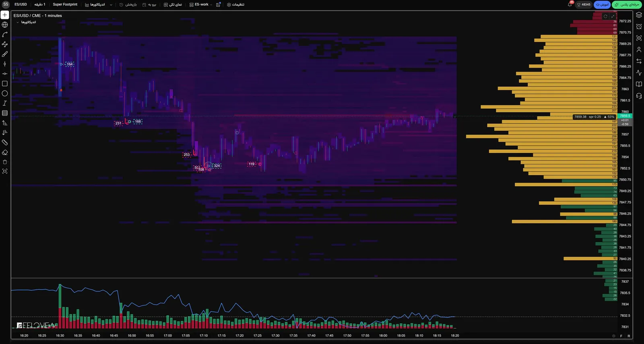Open the headset support icon
Screen dimensions: 644x344
tap(639, 96)
